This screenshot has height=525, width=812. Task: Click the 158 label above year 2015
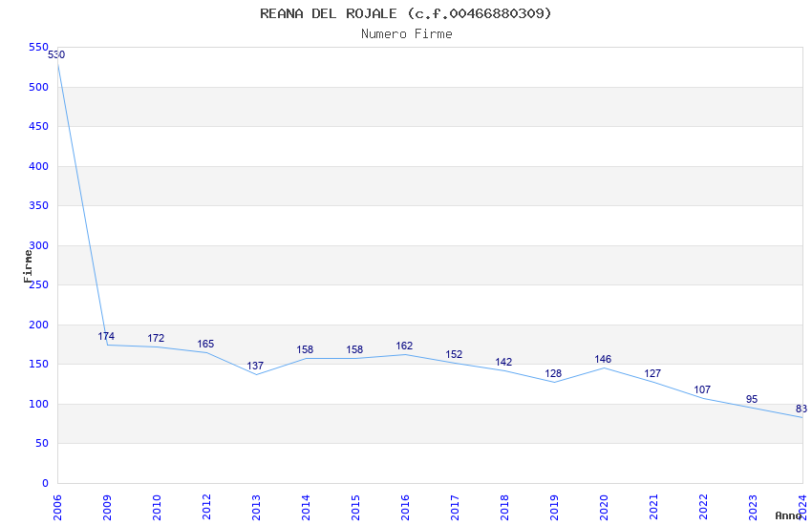pyautogui.click(x=354, y=349)
